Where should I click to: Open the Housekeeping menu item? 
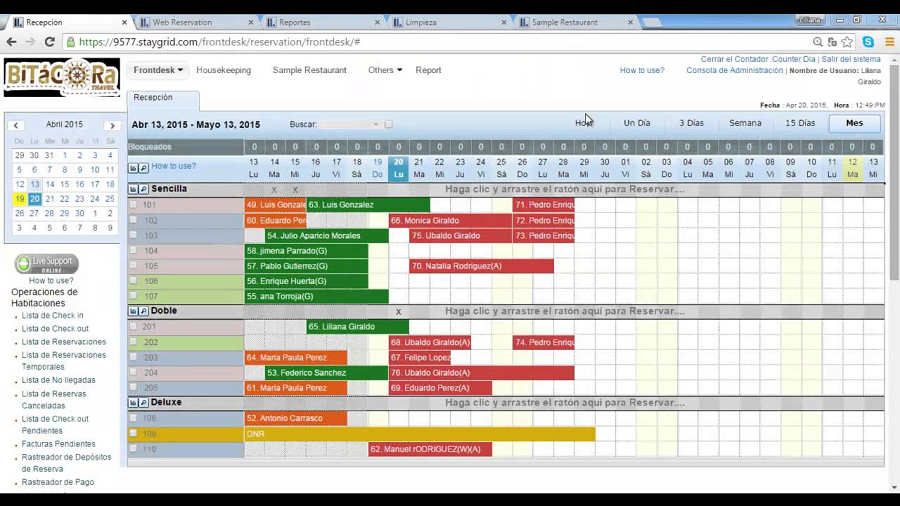pos(223,70)
